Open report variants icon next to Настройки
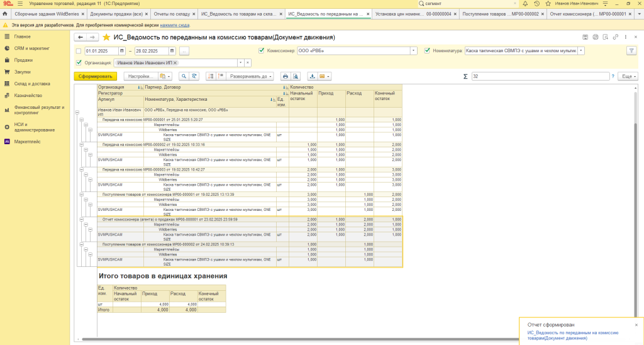Image resolution: width=644 pixels, height=345 pixels. point(165,76)
